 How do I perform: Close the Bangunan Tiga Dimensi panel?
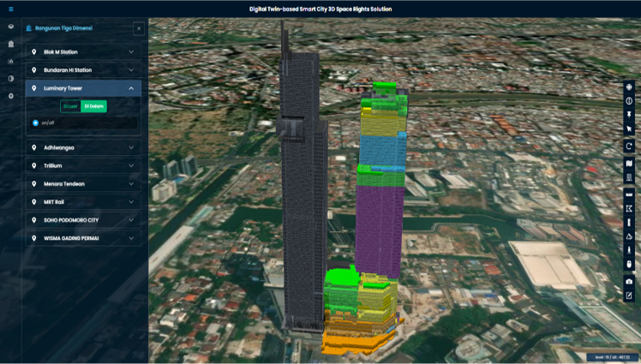[139, 28]
